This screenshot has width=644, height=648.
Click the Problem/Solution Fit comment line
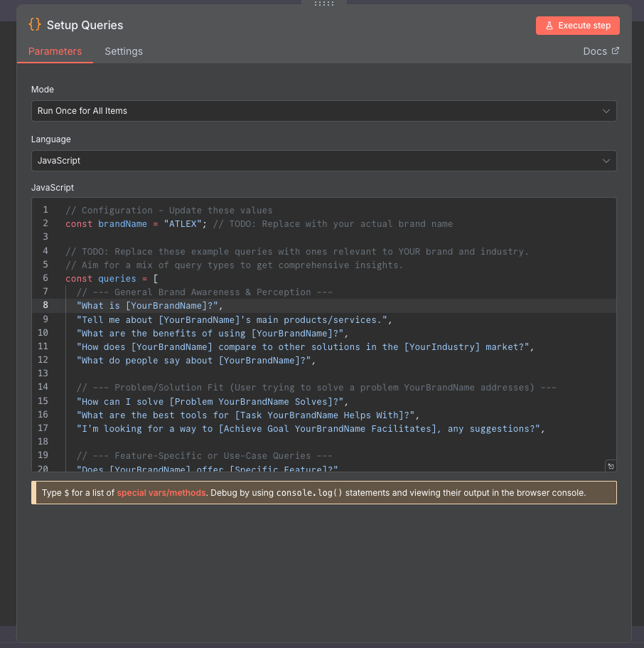tap(316, 388)
